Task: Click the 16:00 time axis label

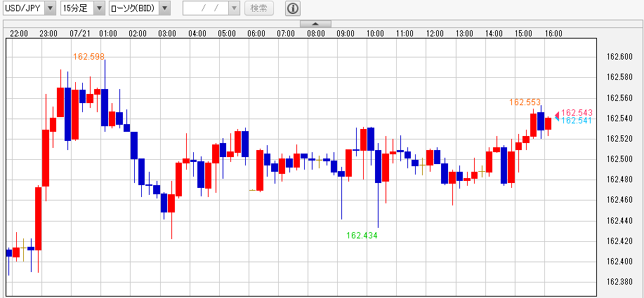Action: click(x=553, y=34)
